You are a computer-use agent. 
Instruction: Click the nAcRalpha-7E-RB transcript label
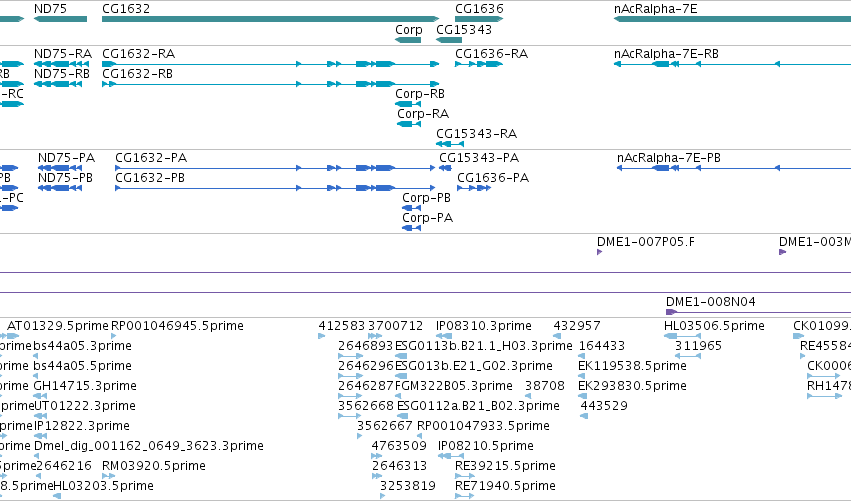(x=666, y=54)
